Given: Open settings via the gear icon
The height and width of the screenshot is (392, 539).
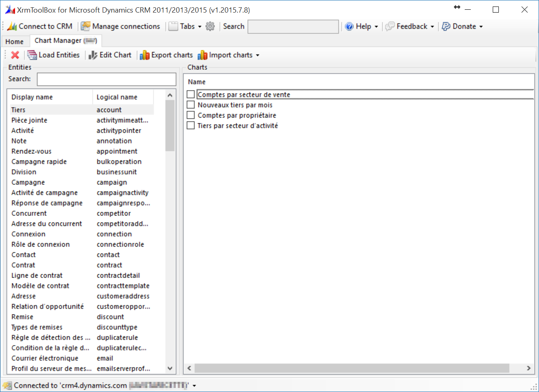Looking at the screenshot, I should point(210,26).
